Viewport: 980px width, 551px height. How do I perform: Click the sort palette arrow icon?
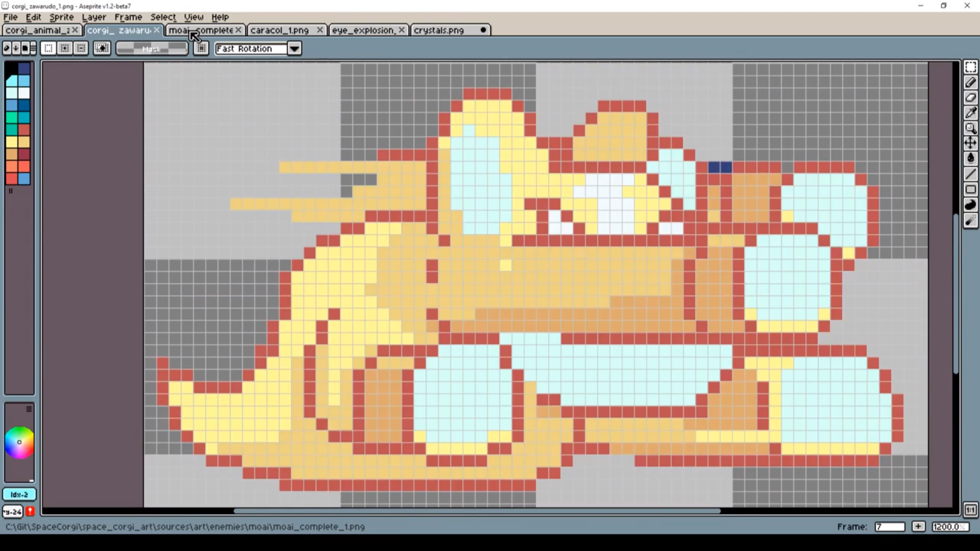[x=16, y=48]
